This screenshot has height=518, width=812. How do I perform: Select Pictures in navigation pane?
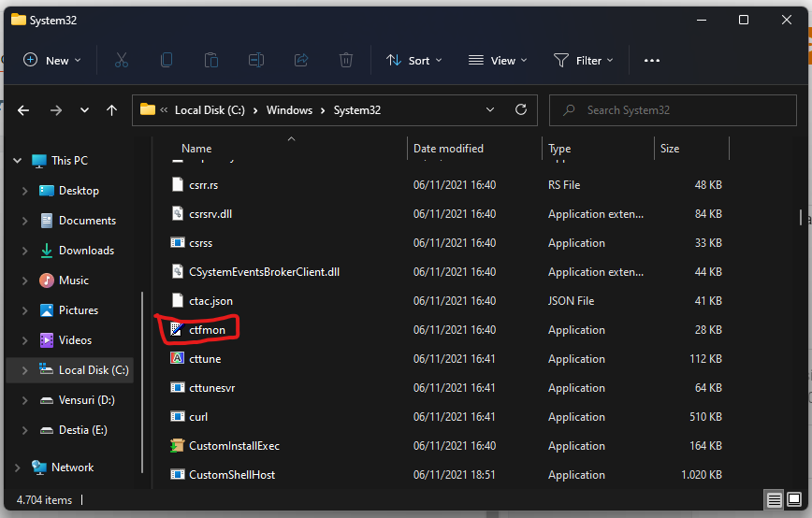point(79,310)
